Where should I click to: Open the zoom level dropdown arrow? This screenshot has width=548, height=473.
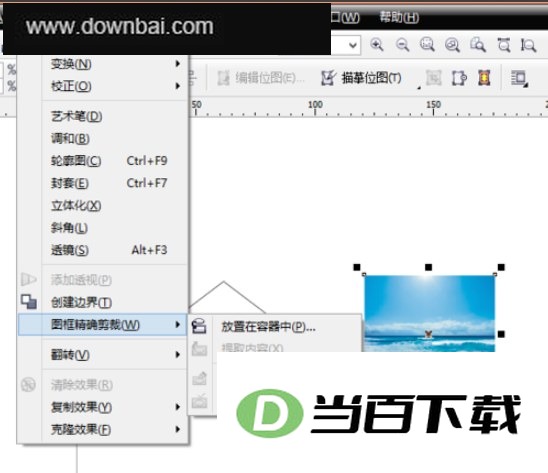[353, 45]
